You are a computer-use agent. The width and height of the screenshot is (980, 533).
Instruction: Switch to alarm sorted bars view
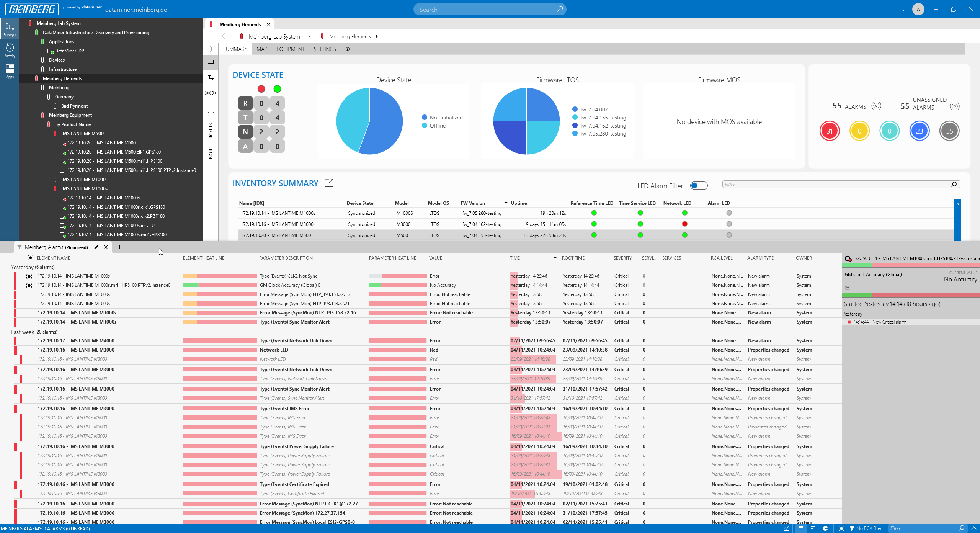[x=813, y=528]
